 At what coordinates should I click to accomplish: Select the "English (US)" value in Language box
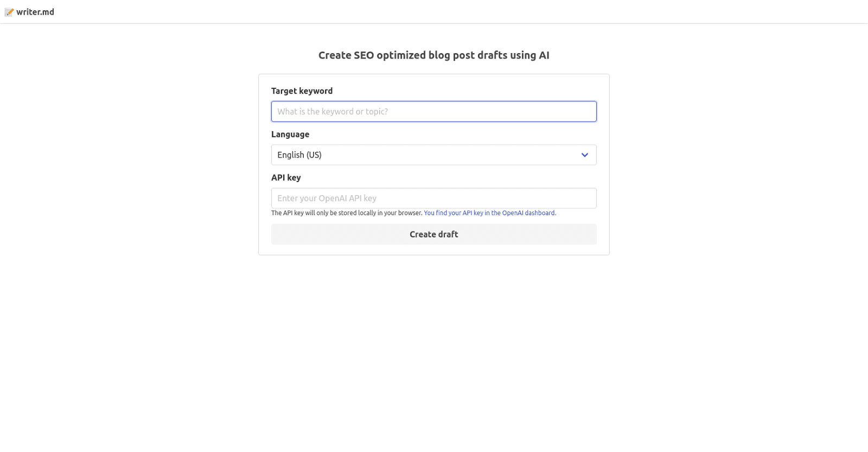tap(299, 155)
